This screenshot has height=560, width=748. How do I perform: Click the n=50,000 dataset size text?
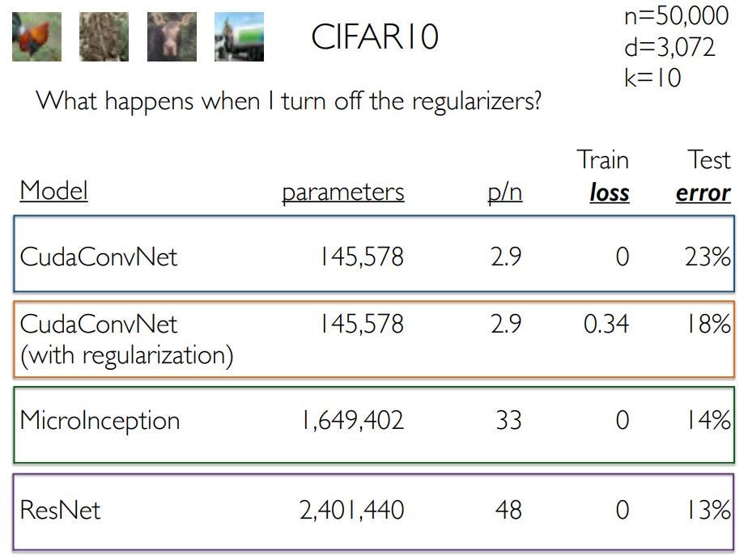(677, 15)
